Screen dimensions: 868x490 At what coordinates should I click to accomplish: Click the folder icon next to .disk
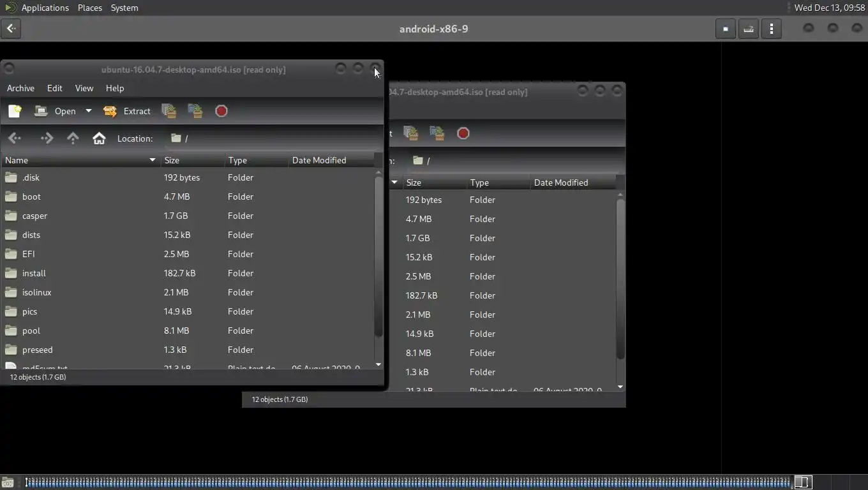click(x=11, y=177)
